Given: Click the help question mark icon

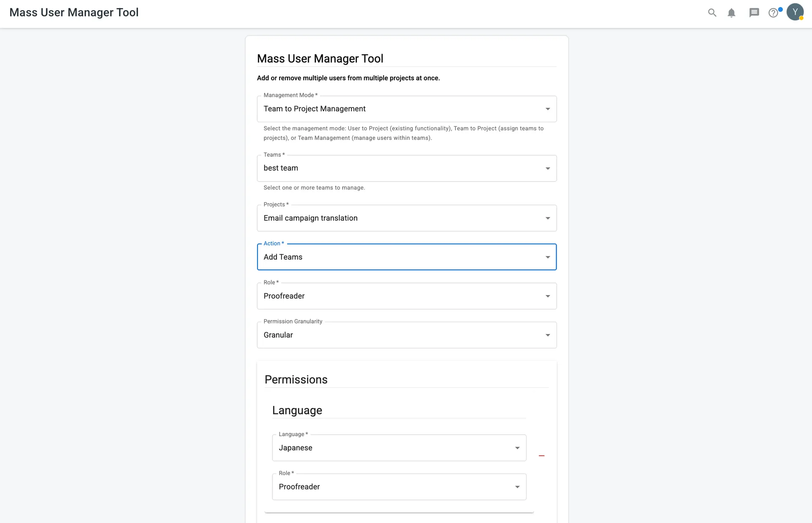Looking at the screenshot, I should [773, 13].
